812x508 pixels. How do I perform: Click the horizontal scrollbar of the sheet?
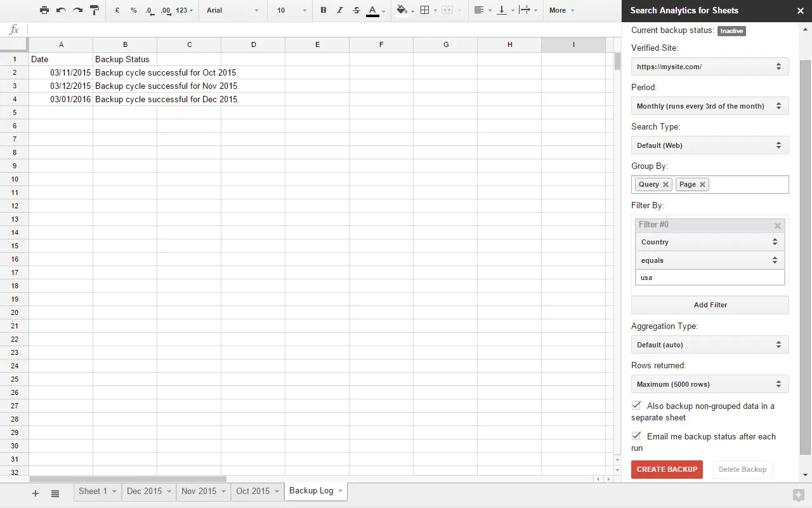pos(128,479)
